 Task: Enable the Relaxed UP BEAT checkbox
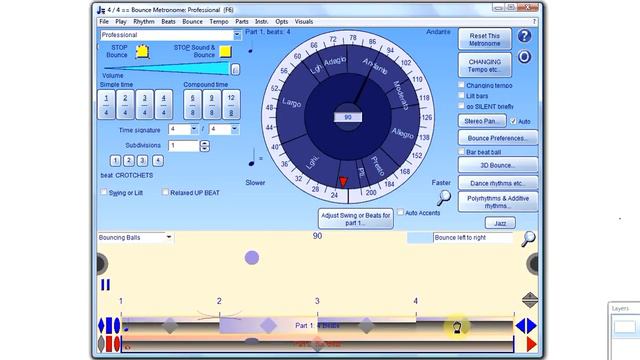pos(165,192)
